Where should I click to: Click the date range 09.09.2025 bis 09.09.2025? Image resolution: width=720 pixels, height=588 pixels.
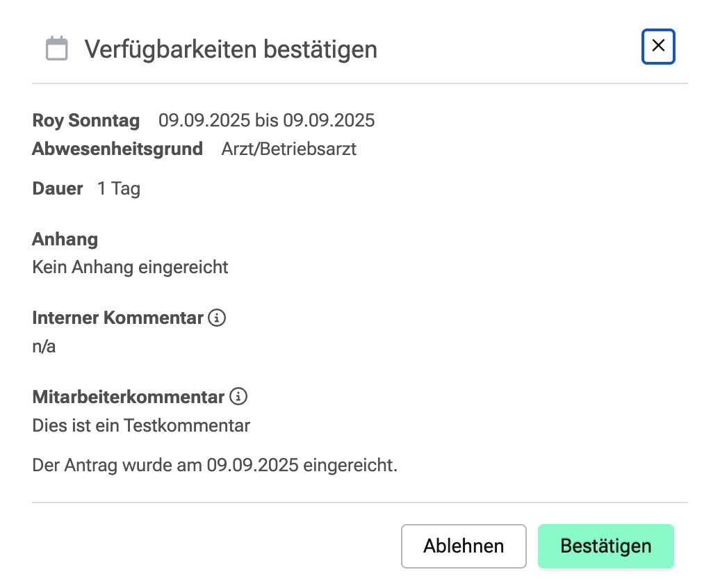click(266, 120)
